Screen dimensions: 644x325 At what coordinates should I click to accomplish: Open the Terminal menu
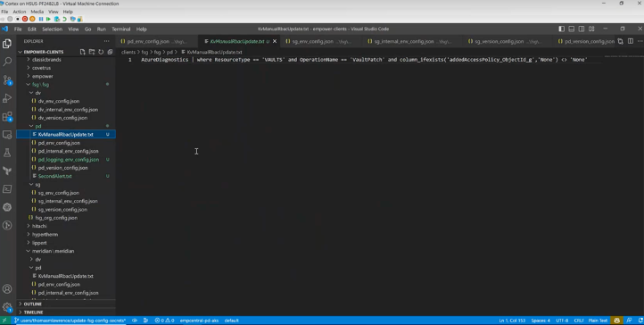(x=120, y=29)
